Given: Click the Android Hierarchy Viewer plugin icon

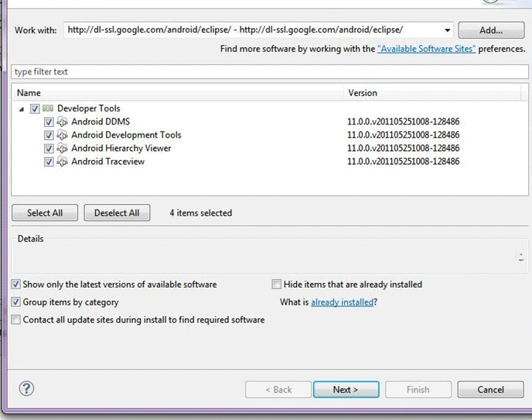Looking at the screenshot, I should [62, 148].
